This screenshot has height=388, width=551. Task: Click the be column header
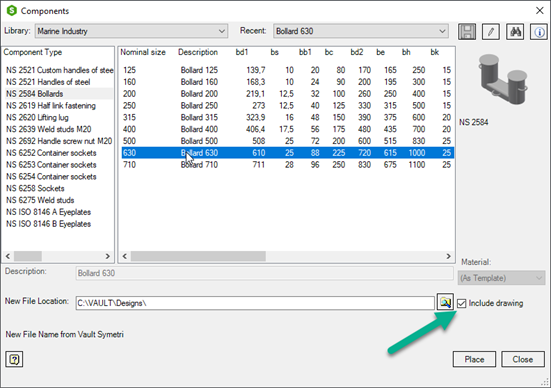[381, 52]
